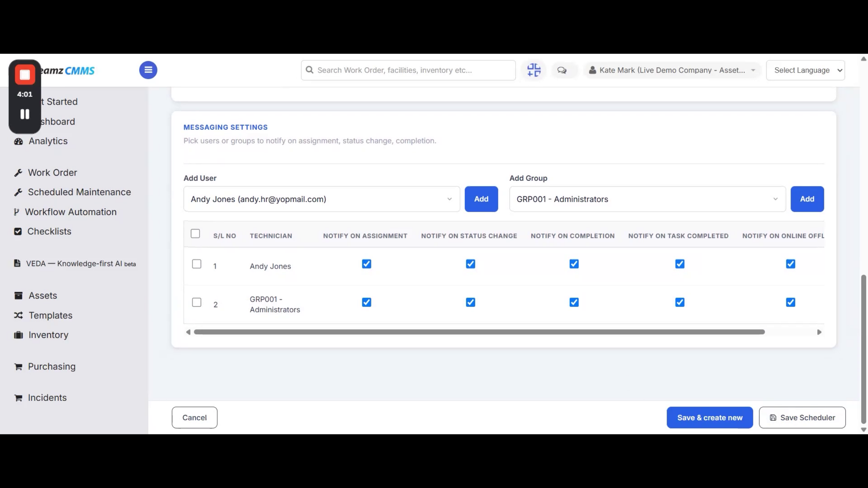Navigate to Inventory

coord(48,335)
